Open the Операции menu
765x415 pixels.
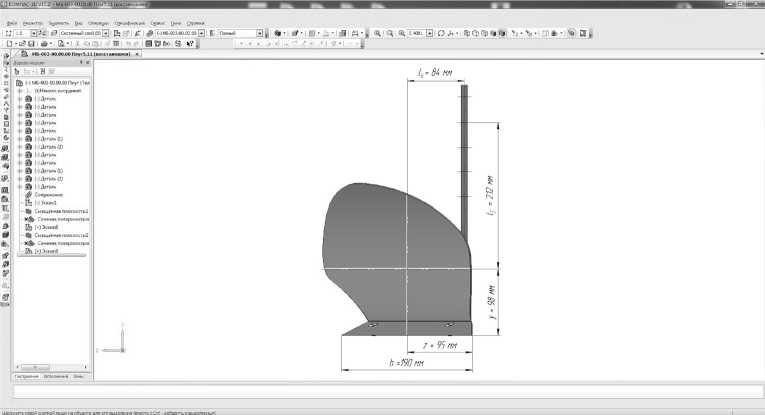[98, 22]
